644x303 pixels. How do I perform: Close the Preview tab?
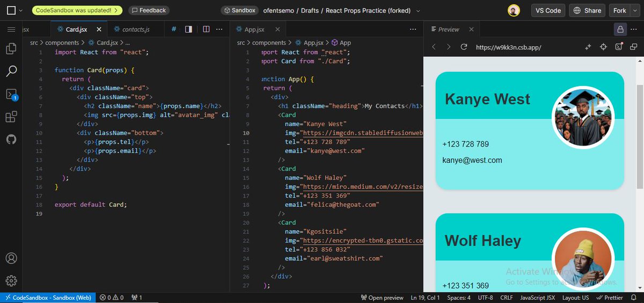[x=471, y=29]
